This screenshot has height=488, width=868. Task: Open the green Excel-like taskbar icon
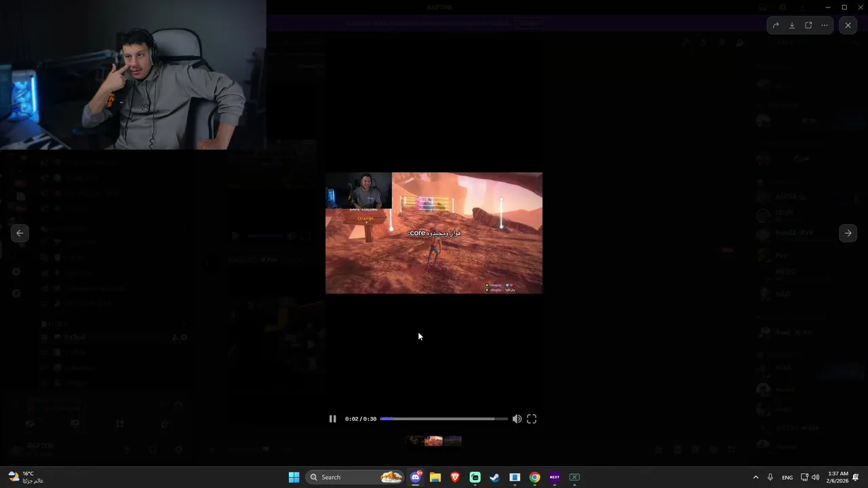574,477
